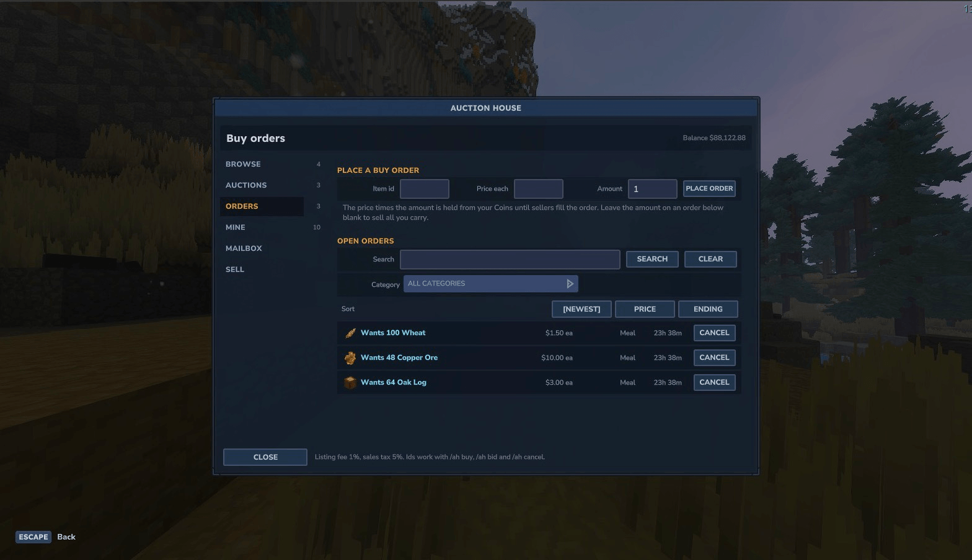
Task: Sort open orders by Newest
Action: (x=581, y=309)
